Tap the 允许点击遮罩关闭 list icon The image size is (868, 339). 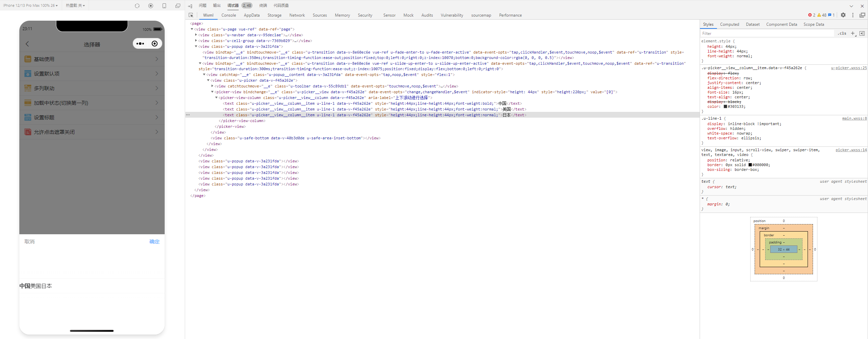point(28,132)
